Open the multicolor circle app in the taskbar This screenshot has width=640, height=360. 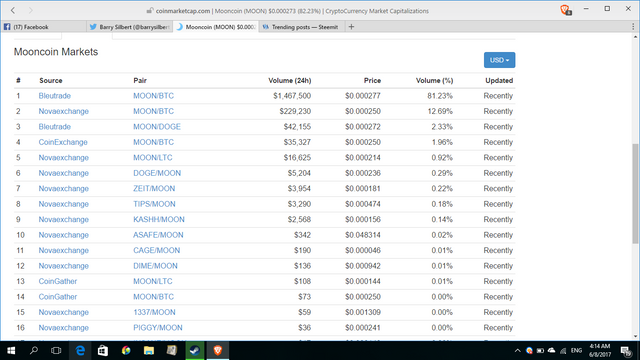click(126, 351)
